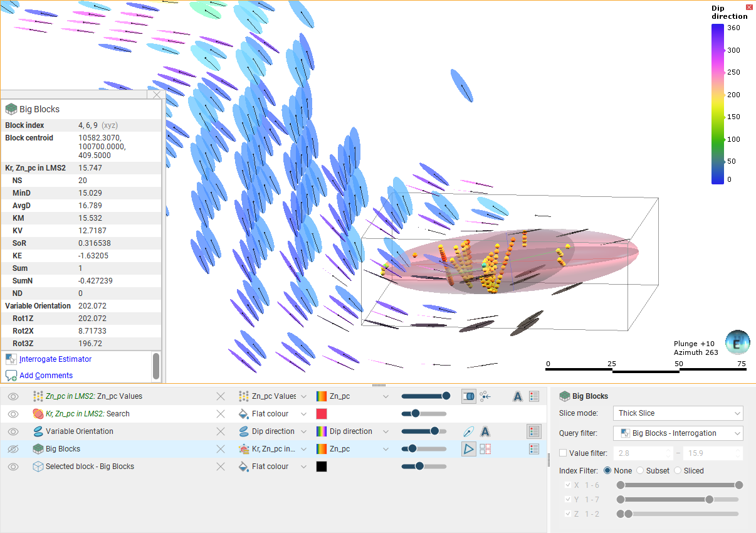Select the Selected block - Big Blocks row
Screen dimensions: 756x533
90,467
